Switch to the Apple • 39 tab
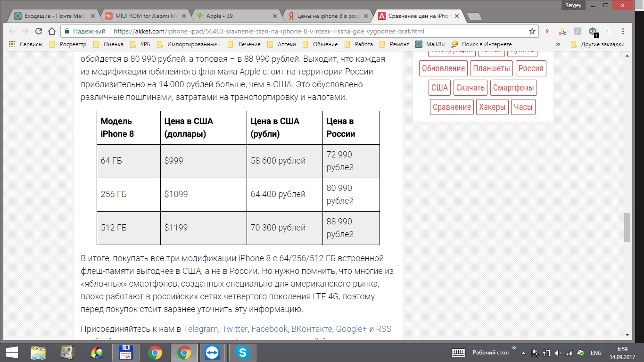 234,16
